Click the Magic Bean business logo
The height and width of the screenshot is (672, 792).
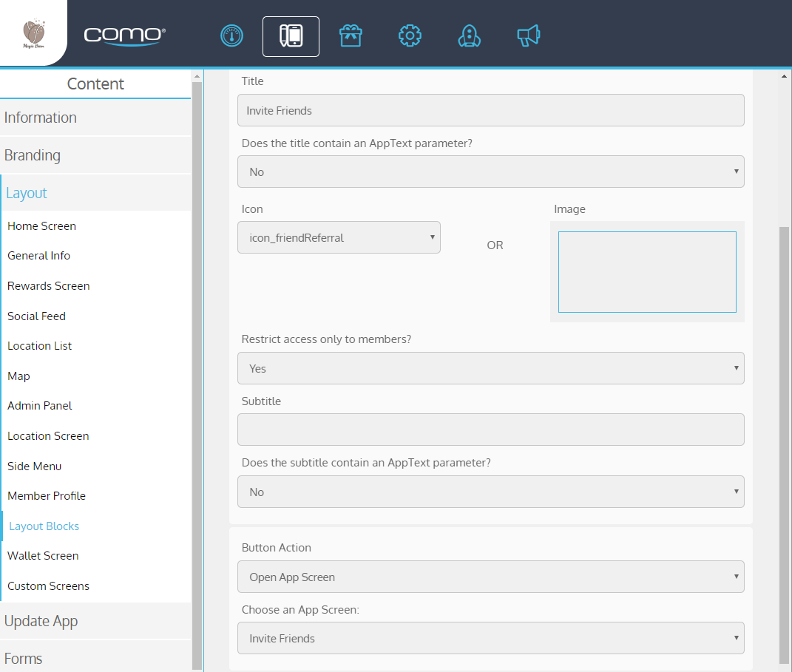[x=33, y=33]
